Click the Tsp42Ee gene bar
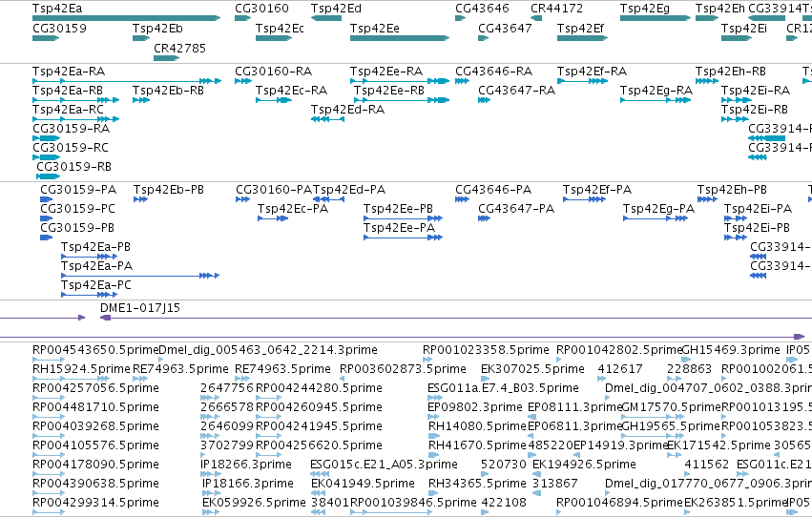Viewport: 812px width, 517px height. 400,38
